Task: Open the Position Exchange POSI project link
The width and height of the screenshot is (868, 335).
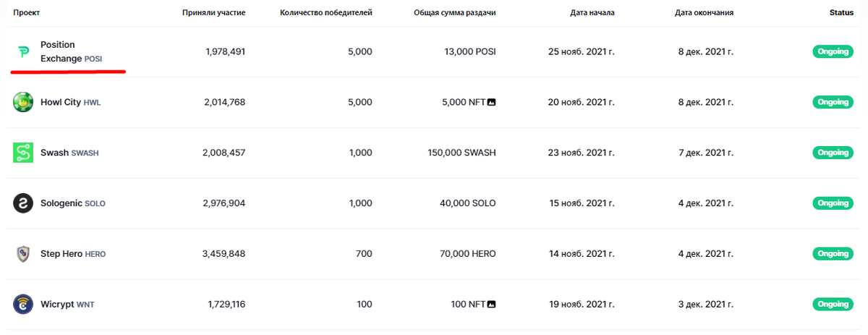Action: (x=72, y=51)
